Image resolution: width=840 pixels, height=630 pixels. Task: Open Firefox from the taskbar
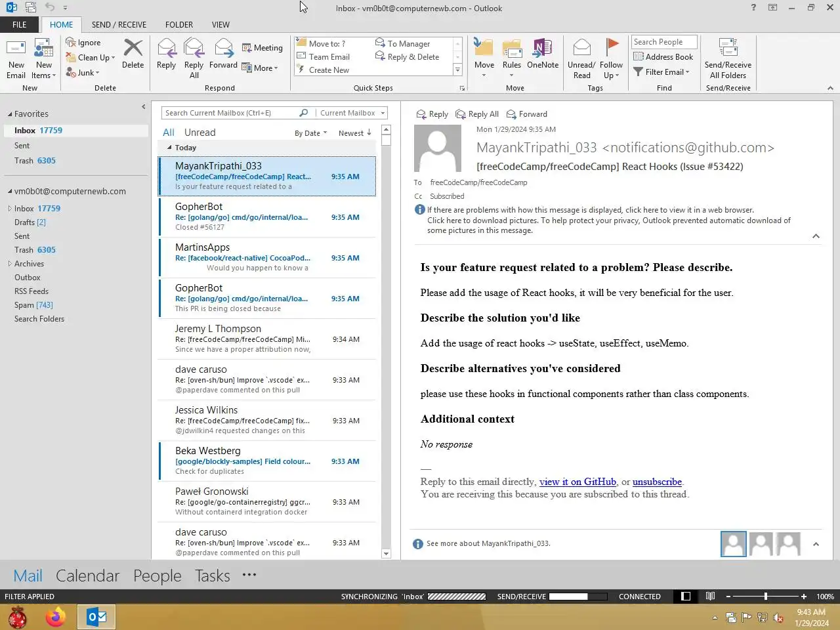point(56,618)
